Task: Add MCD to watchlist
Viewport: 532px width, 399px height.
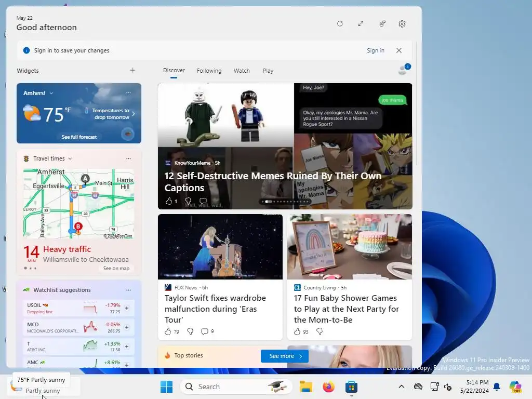Action: tap(127, 327)
